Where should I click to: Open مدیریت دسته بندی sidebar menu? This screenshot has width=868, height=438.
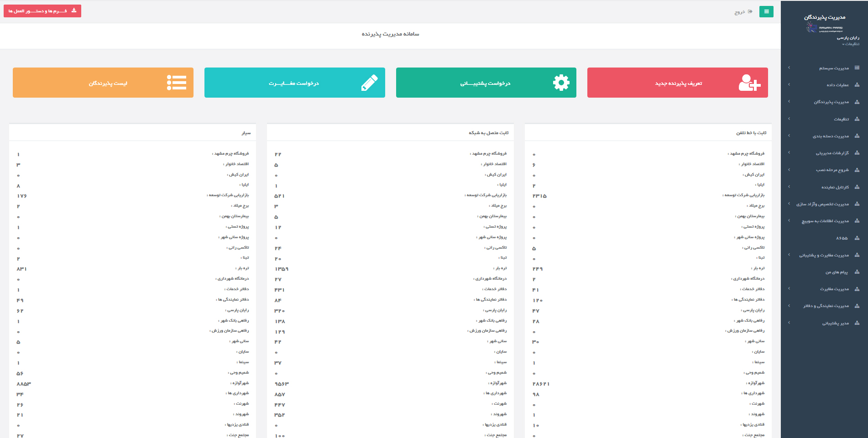[831, 136]
